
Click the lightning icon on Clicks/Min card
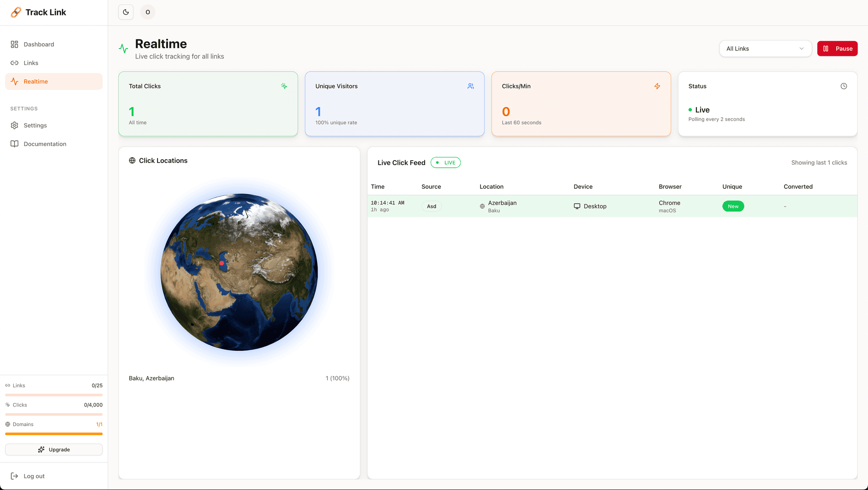pos(657,86)
